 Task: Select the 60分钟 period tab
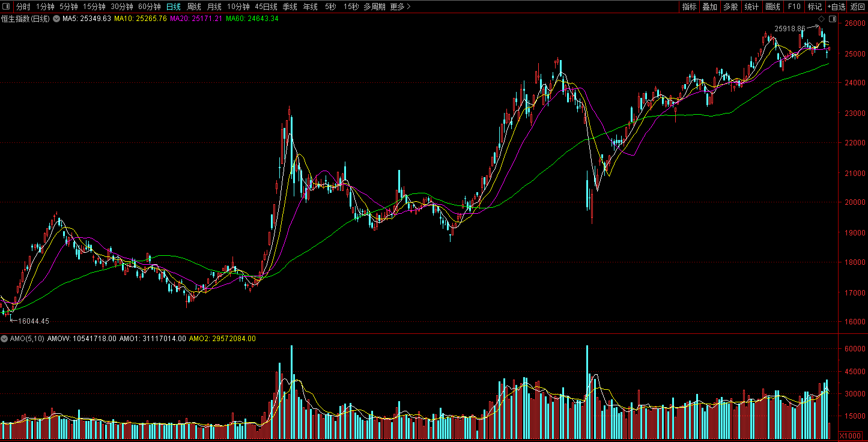point(149,7)
